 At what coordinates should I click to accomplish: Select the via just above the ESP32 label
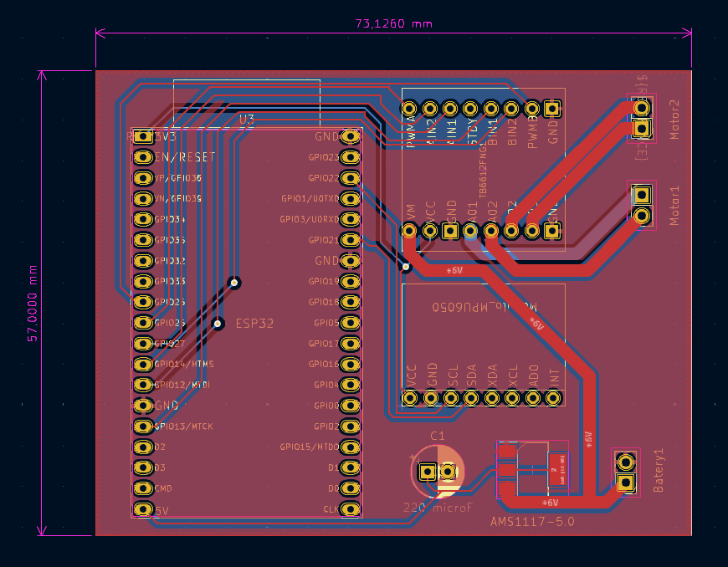coord(234,282)
